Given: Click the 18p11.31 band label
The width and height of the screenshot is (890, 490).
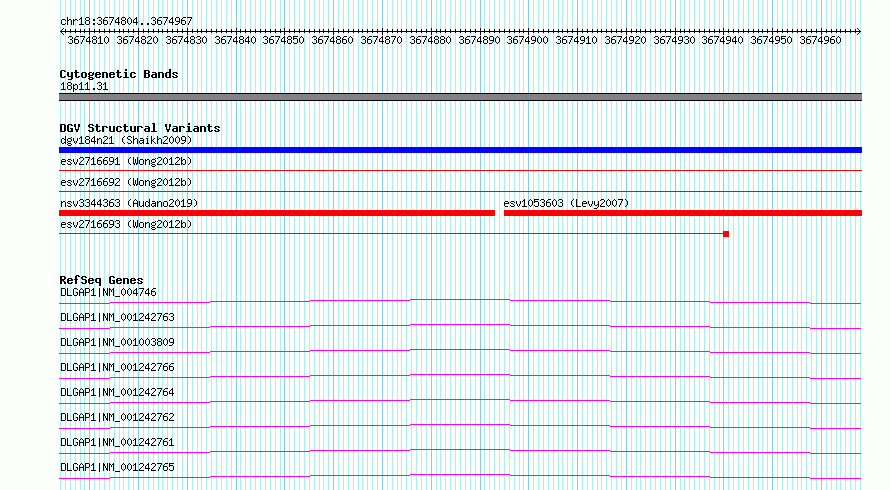Looking at the screenshot, I should tap(84, 86).
